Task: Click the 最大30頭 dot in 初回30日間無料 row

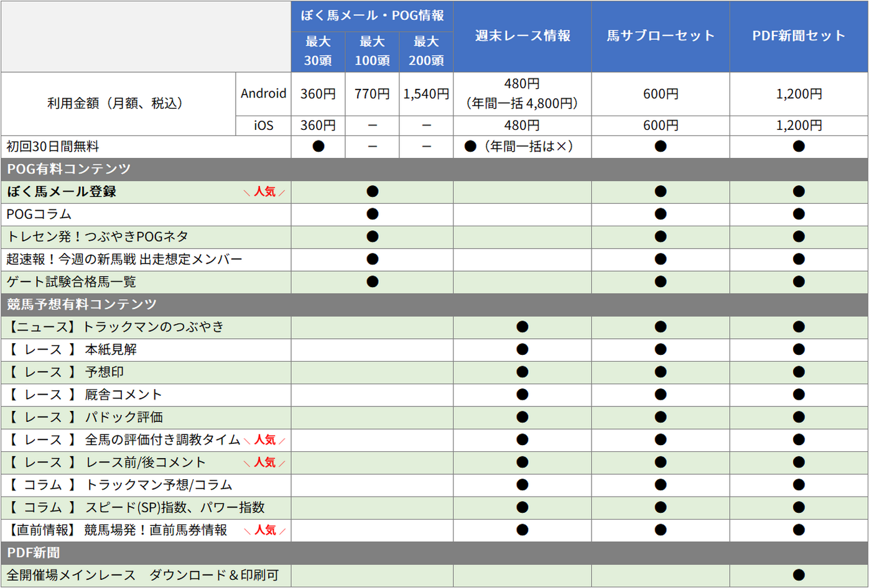Action: click(x=318, y=147)
